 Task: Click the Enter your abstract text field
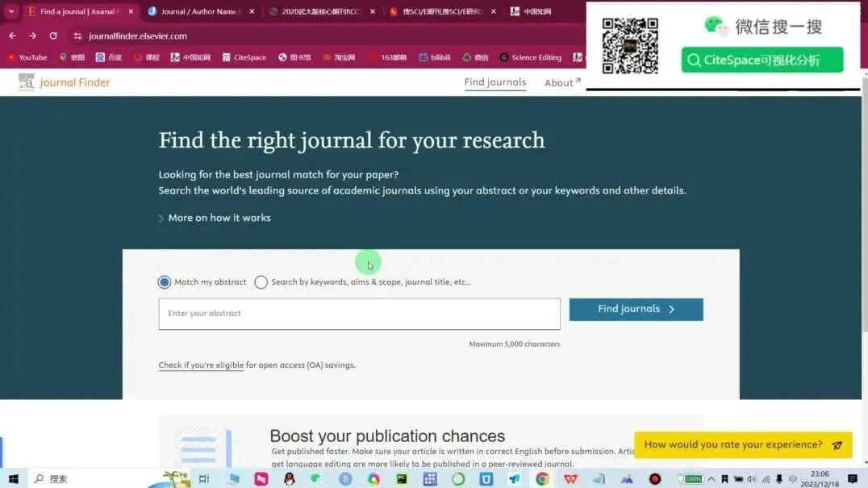tap(359, 314)
